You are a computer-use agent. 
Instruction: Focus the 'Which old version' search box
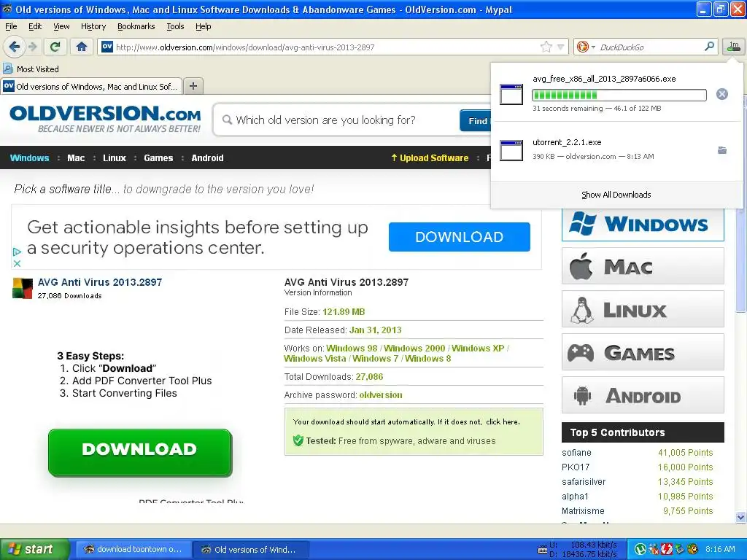336,120
